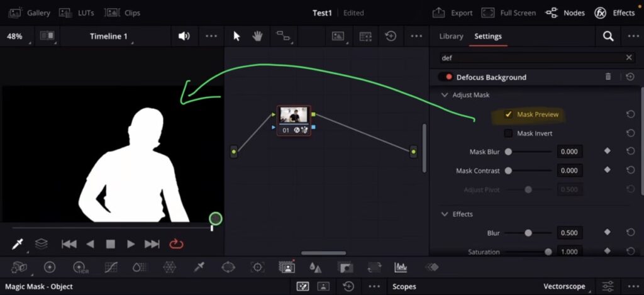Screen dimensions: 644x295
Task: Collapse the Effects section
Action: 445,214
